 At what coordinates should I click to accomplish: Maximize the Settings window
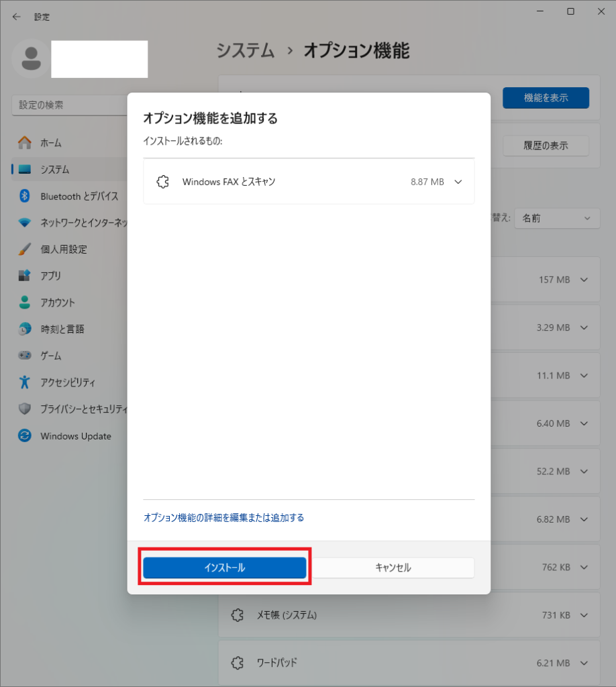point(570,11)
